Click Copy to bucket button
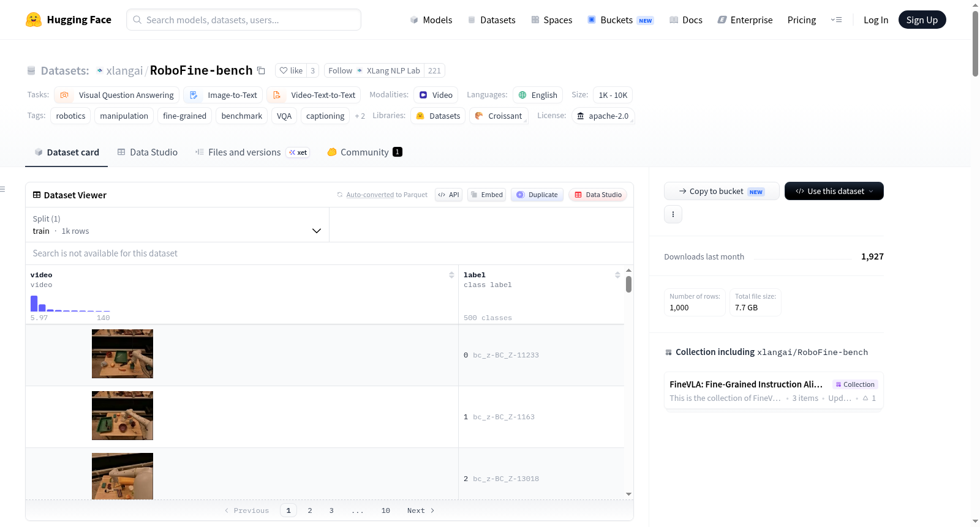The height and width of the screenshot is (527, 980). tap(722, 191)
